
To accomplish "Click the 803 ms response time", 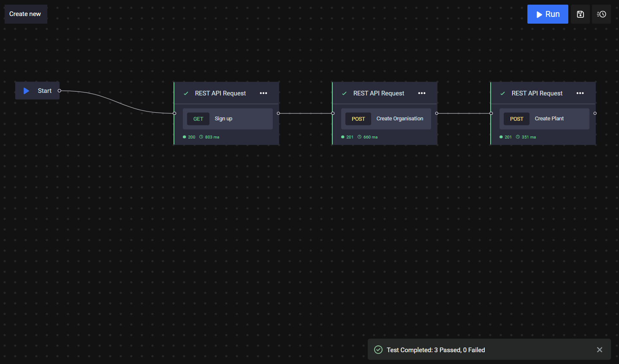I will coord(212,137).
